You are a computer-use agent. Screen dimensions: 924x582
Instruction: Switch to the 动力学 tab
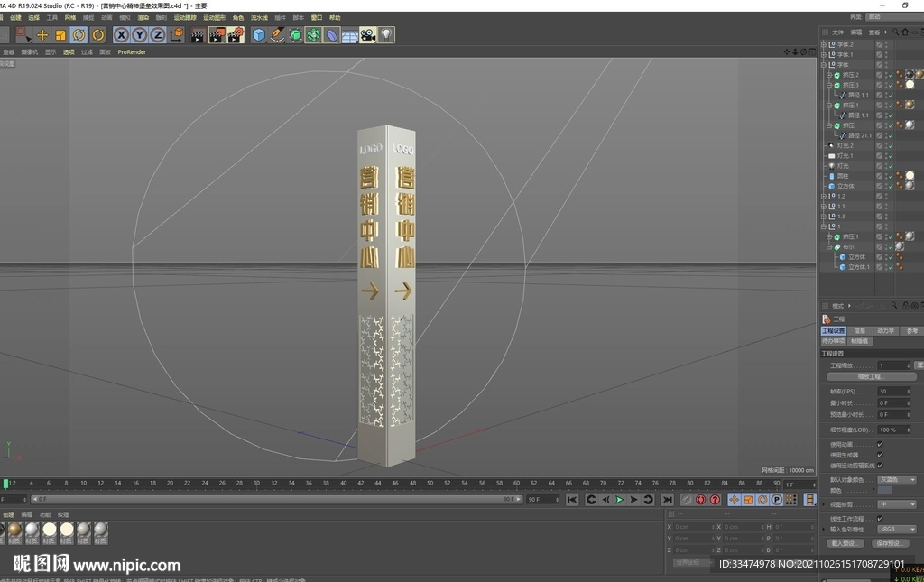pyautogui.click(x=885, y=331)
